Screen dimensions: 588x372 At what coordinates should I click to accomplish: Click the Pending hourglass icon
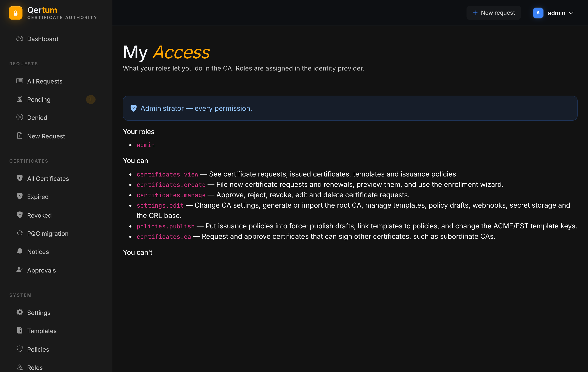19,99
